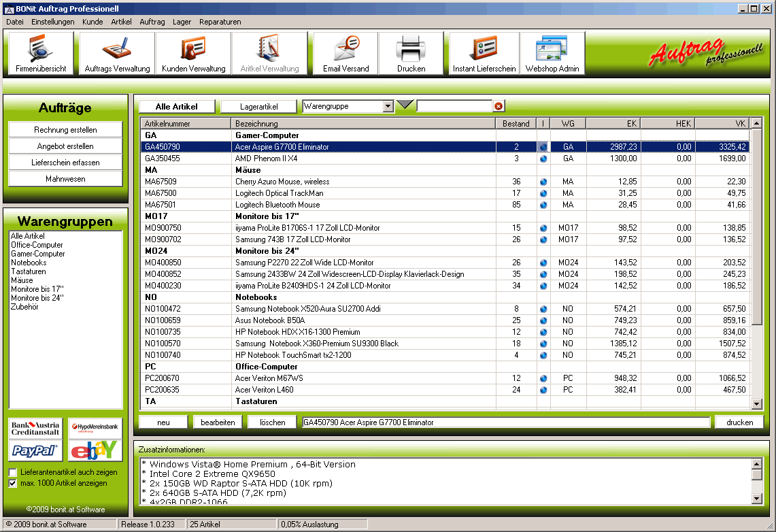This screenshot has height=532, width=776.
Task: Open Kunden Verwaltung toolbar icon
Action: click(193, 54)
